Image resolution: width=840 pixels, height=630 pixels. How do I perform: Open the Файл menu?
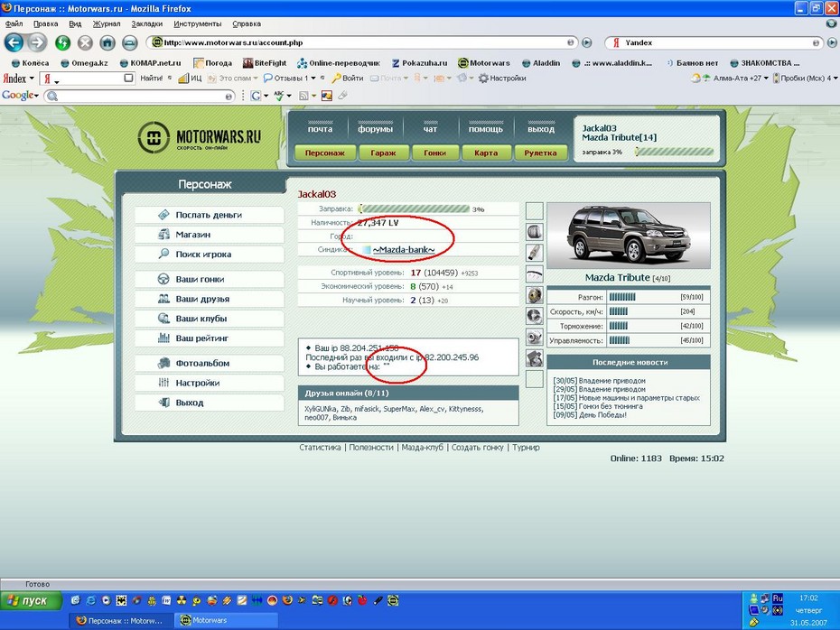pos(14,24)
